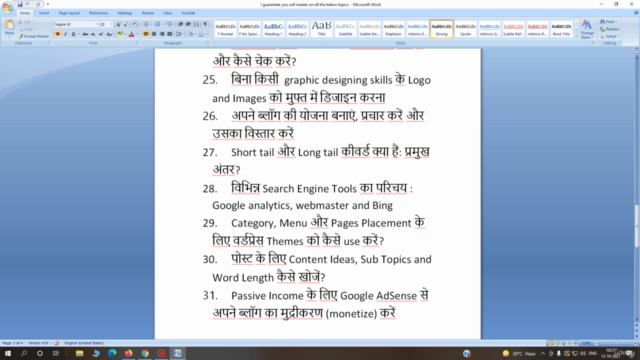
Task: Open the Font dialog launcher
Action: (x=137, y=43)
